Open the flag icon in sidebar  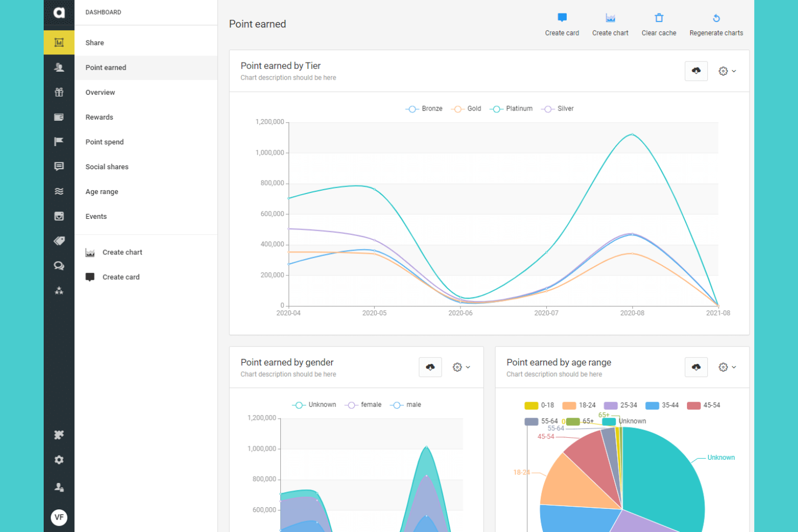tap(59, 142)
